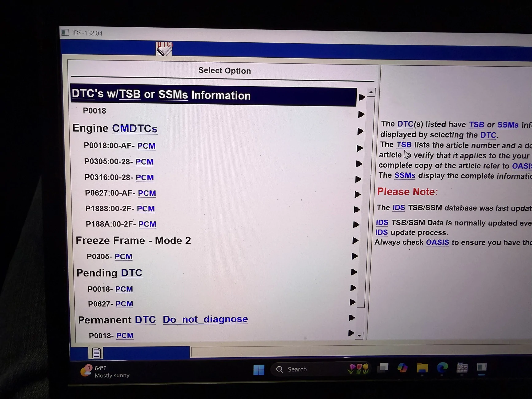
Task: Open the Do_not_diagnose link
Action: coord(205,319)
